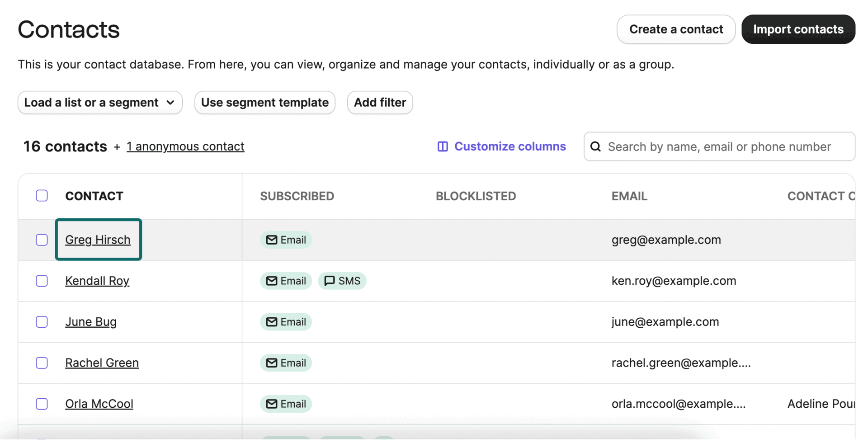Open the 1 anonymous contact link
Viewport: 868px width, 443px height.
[185, 146]
